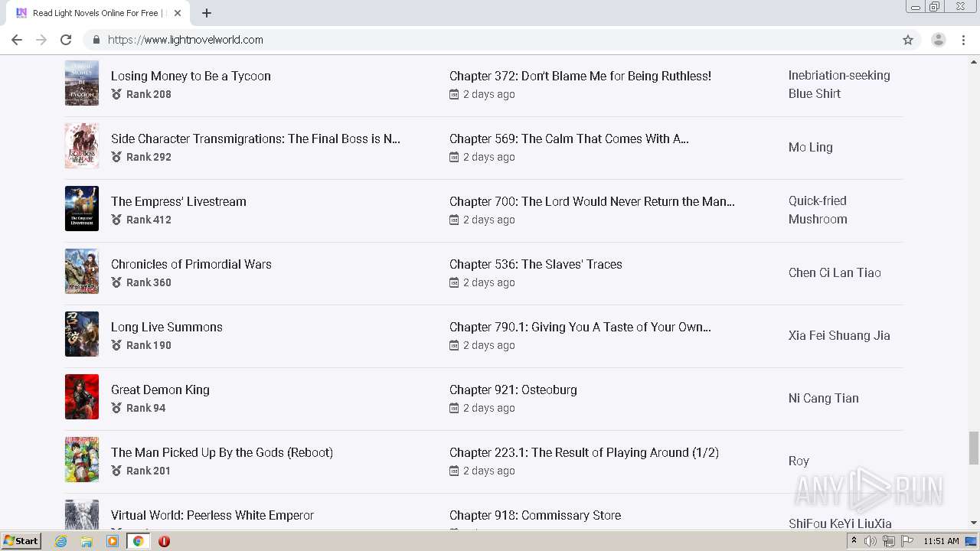Show hidden system tray icons

(854, 541)
